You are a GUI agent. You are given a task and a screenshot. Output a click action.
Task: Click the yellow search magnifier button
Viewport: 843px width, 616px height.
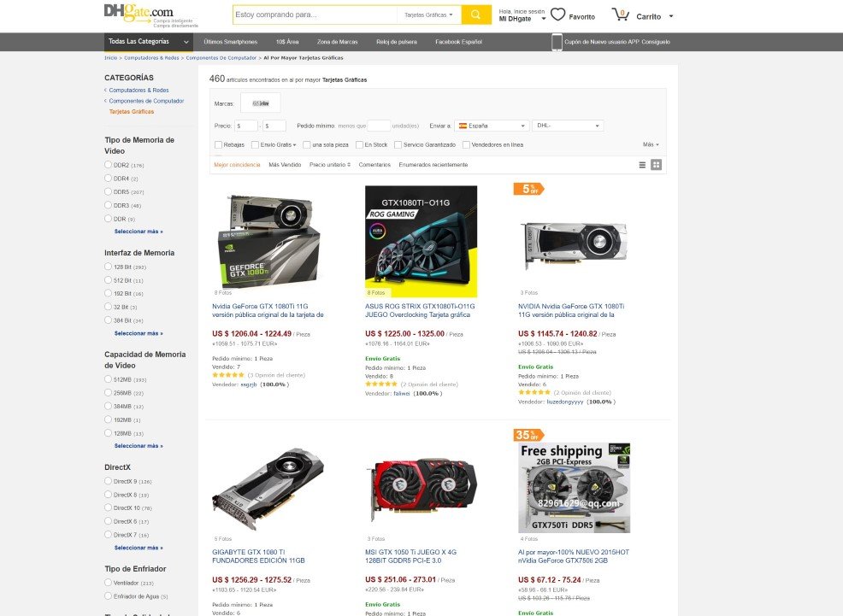point(476,15)
